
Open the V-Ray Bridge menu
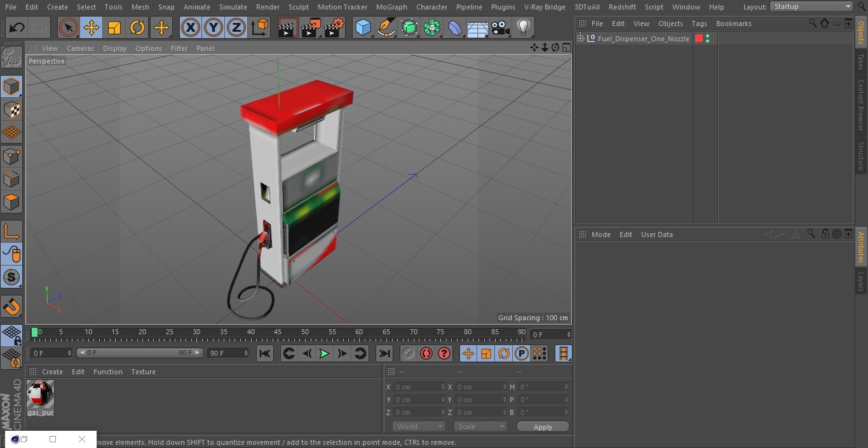pos(545,7)
